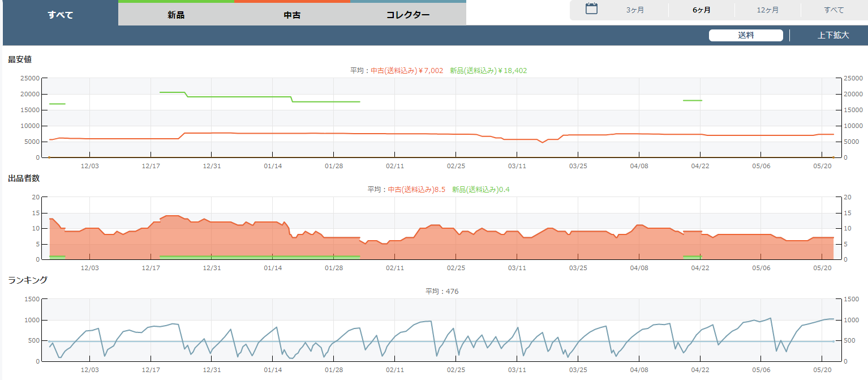Open the 中古 tab

292,15
